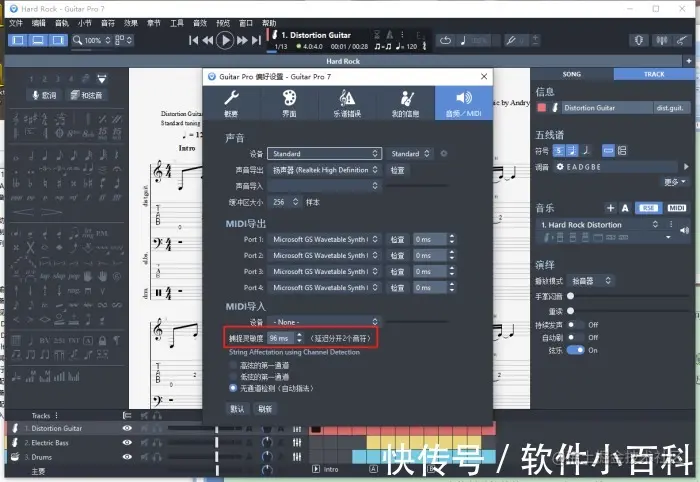Adjust the 手掌闷音 slider handle
The image size is (700, 482).
[x=571, y=296]
